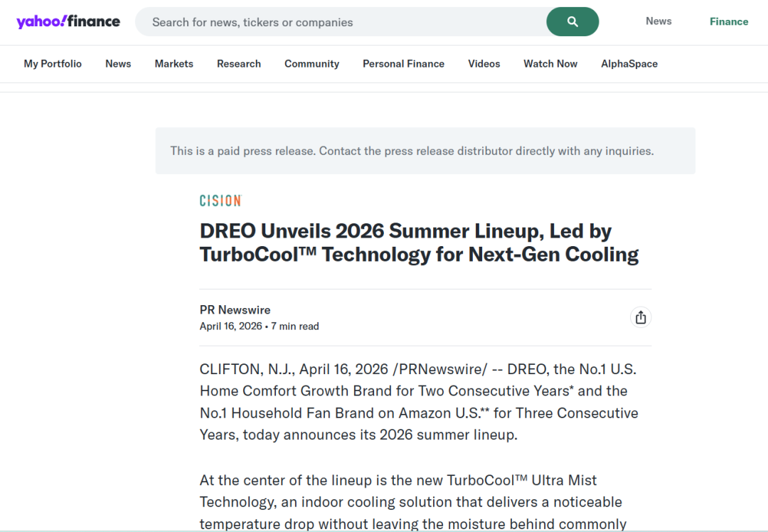Select Watch Now in navigation bar
The height and width of the screenshot is (532, 768).
click(550, 64)
